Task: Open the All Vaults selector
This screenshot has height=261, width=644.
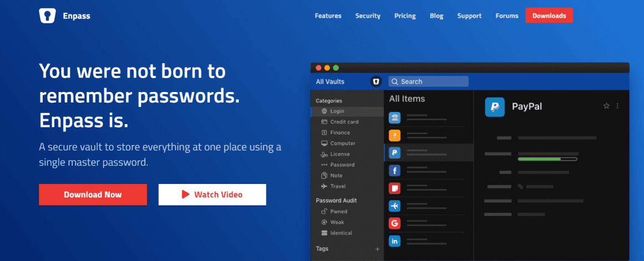Action: [330, 82]
